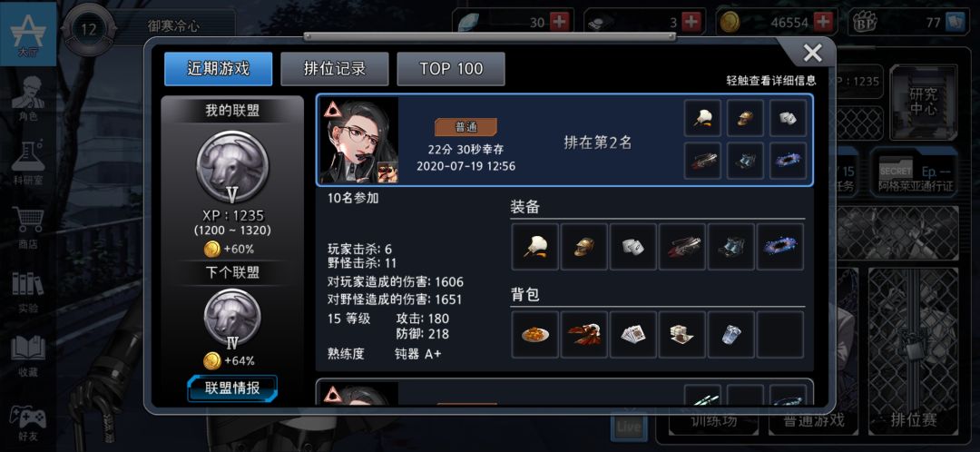Collapse the 排在第2名 match record entry
Image resolution: width=980 pixels, height=452 pixels.
point(564,141)
